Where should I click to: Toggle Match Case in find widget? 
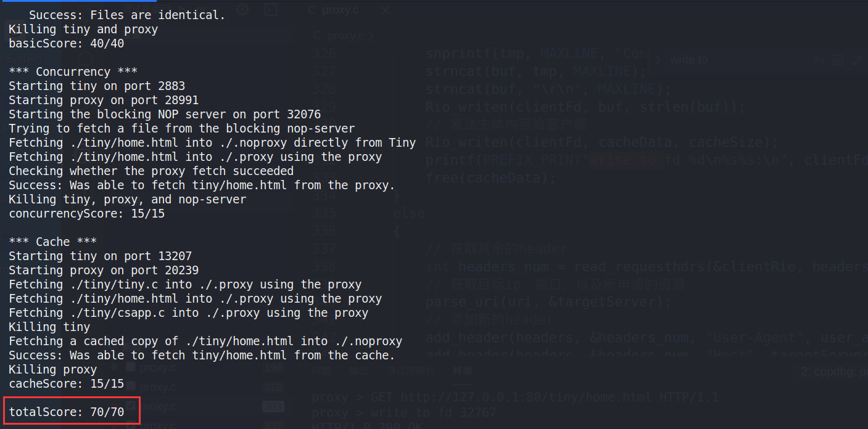point(819,60)
